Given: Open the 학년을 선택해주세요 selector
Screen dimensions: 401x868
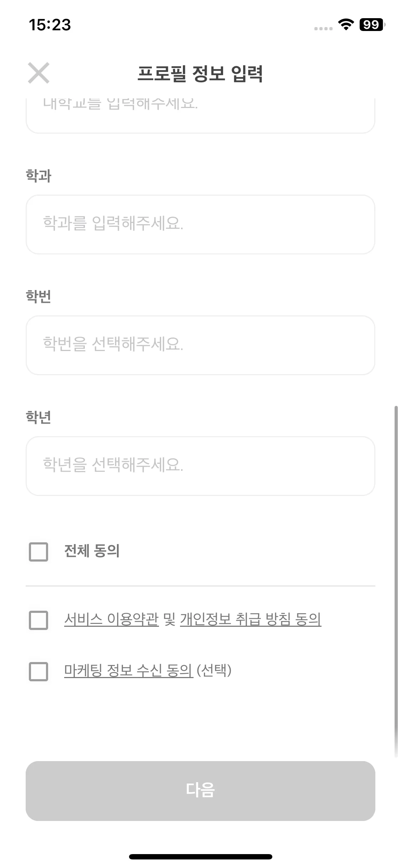Looking at the screenshot, I should pyautogui.click(x=200, y=466).
